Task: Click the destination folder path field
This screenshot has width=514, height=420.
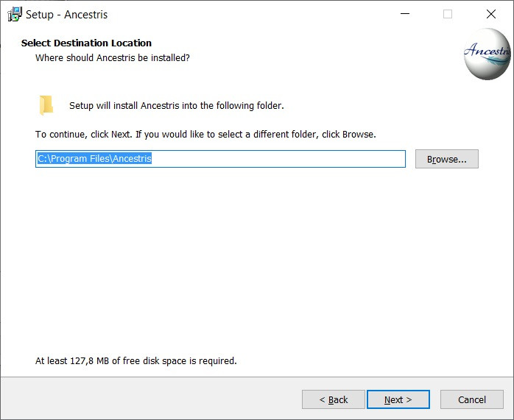Action: coord(220,159)
